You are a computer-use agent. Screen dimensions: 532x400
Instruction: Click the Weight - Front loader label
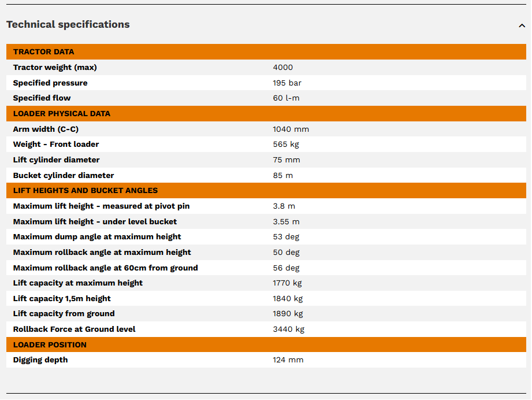56,145
